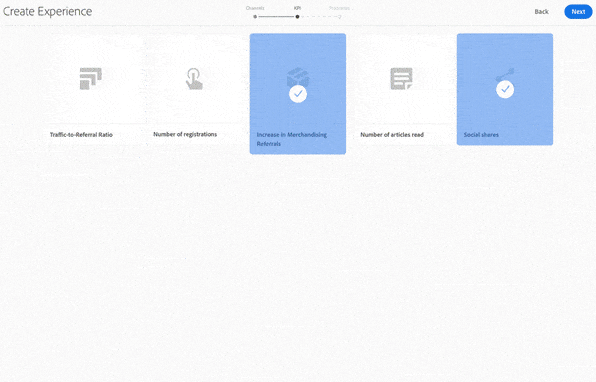Click the Social shares label

tap(481, 135)
